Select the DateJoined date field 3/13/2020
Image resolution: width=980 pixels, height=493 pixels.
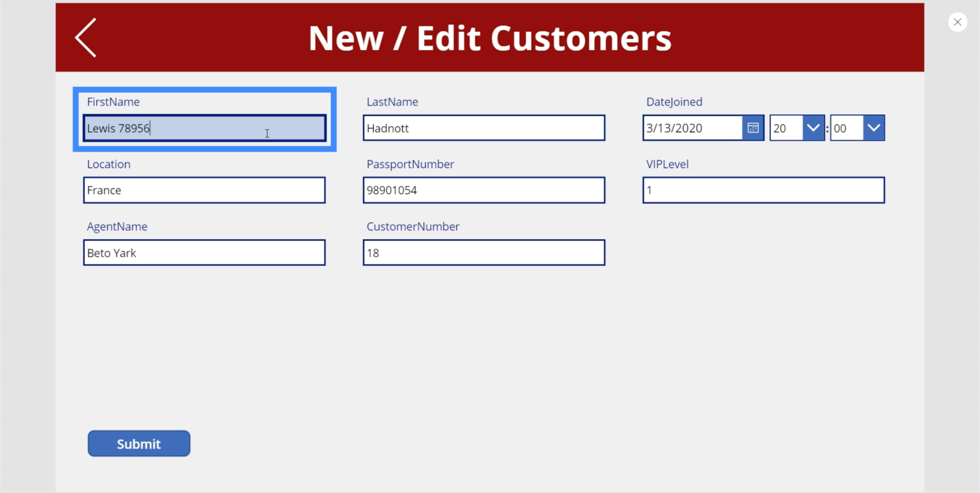click(x=692, y=128)
